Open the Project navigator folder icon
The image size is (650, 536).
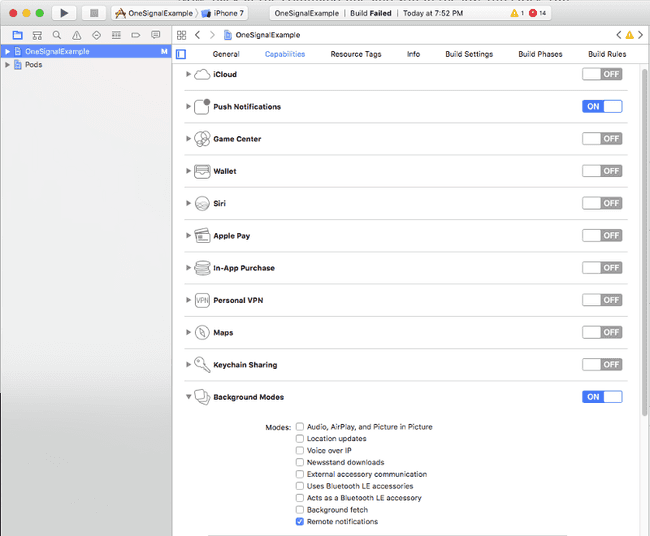point(17,35)
